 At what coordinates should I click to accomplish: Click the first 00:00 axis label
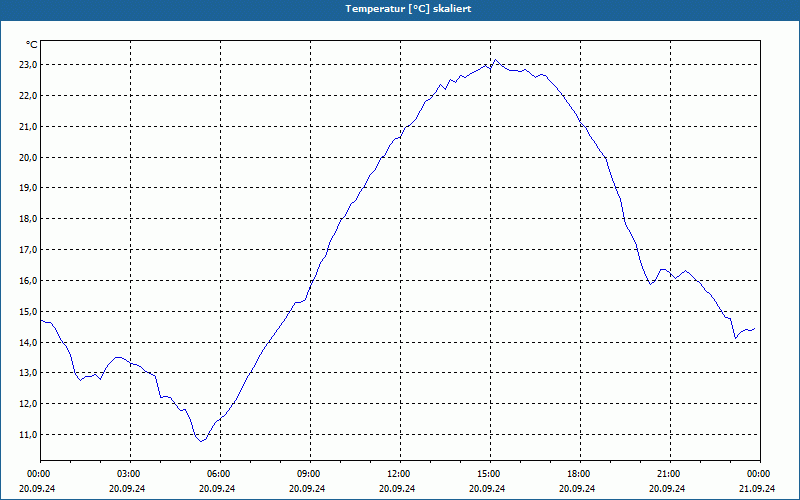pyautogui.click(x=38, y=474)
